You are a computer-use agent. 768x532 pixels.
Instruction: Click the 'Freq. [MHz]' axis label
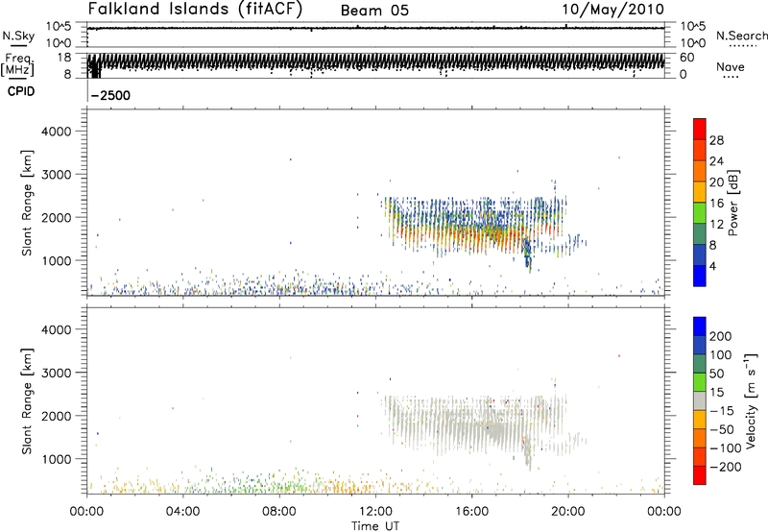(18, 64)
